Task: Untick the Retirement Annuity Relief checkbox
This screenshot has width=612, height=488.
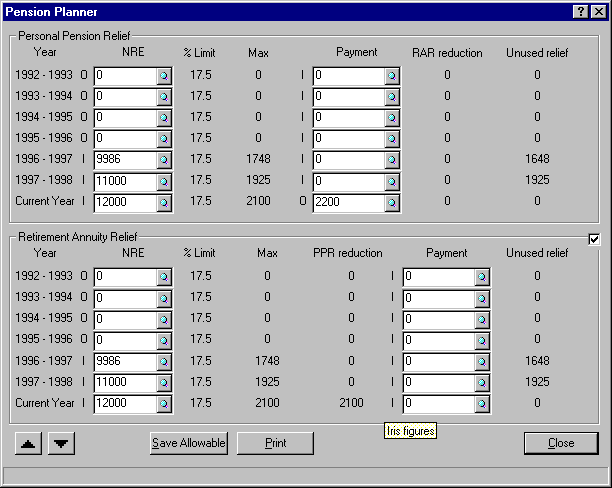Action: 594,239
